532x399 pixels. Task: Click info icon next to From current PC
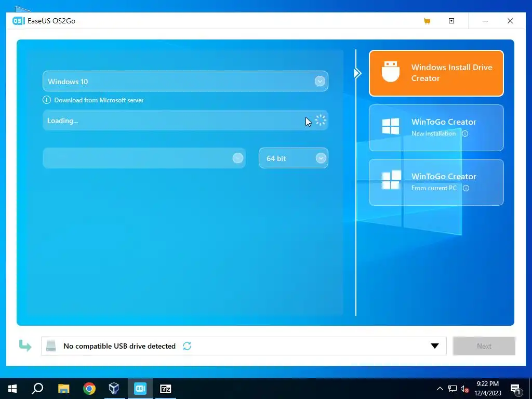pos(466,188)
